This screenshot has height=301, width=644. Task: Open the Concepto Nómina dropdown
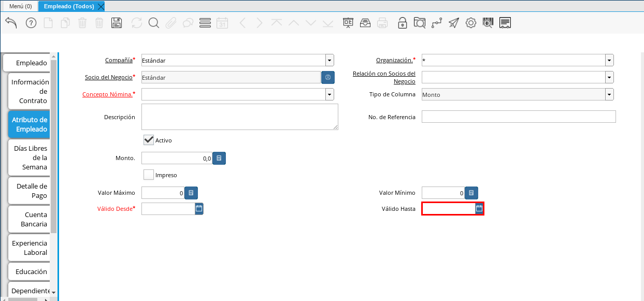[330, 94]
